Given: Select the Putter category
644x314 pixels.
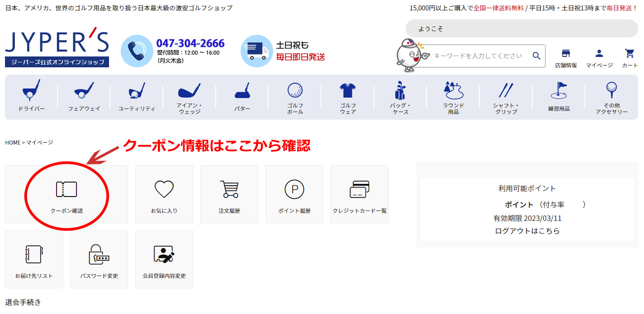Looking at the screenshot, I should point(242,96).
